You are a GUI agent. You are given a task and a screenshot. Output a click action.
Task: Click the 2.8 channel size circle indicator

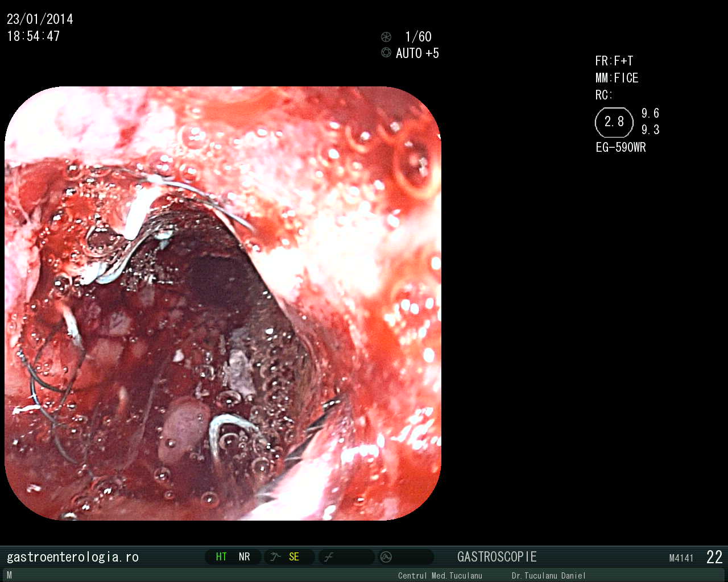click(x=614, y=122)
